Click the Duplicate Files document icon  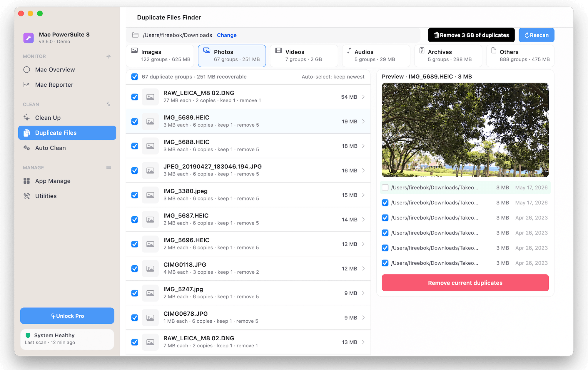click(27, 133)
